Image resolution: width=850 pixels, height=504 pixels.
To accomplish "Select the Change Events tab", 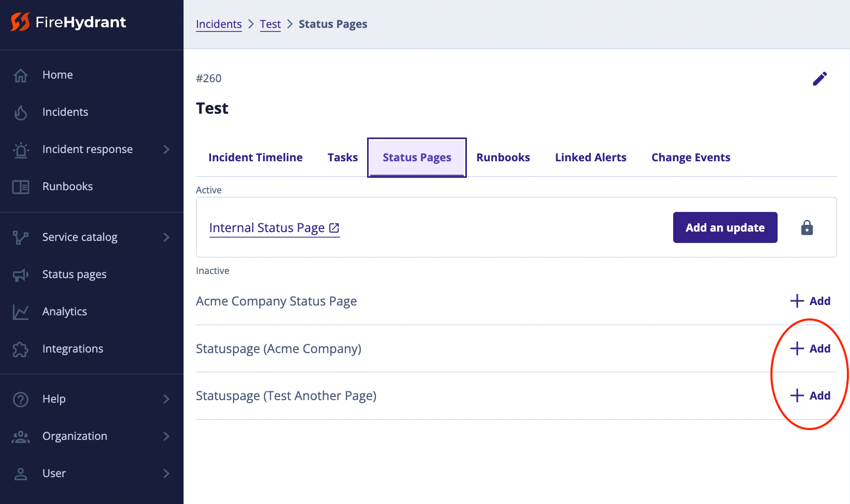I will click(691, 158).
